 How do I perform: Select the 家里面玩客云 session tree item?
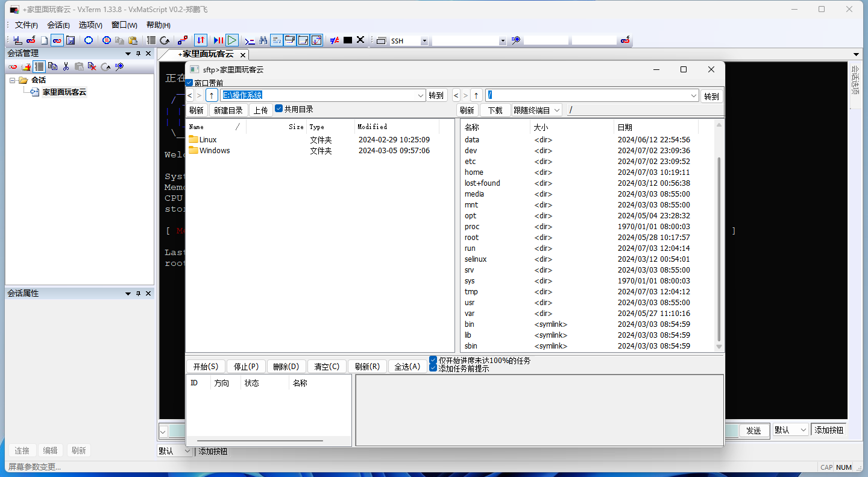pyautogui.click(x=64, y=92)
